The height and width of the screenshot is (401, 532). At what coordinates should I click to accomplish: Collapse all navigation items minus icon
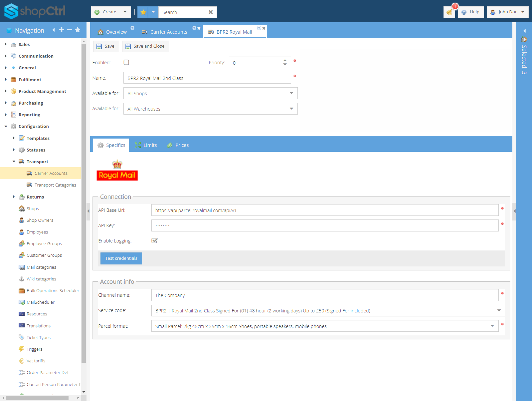(x=70, y=30)
